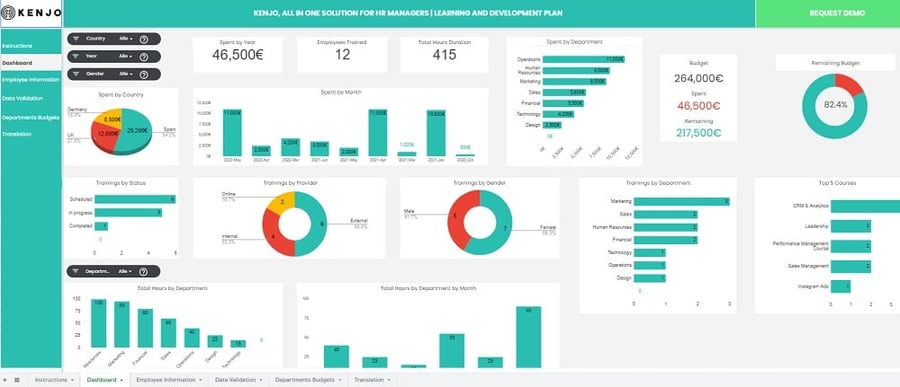The height and width of the screenshot is (387, 900).
Task: Open Employee Information in the left sidebar
Action: [31, 80]
